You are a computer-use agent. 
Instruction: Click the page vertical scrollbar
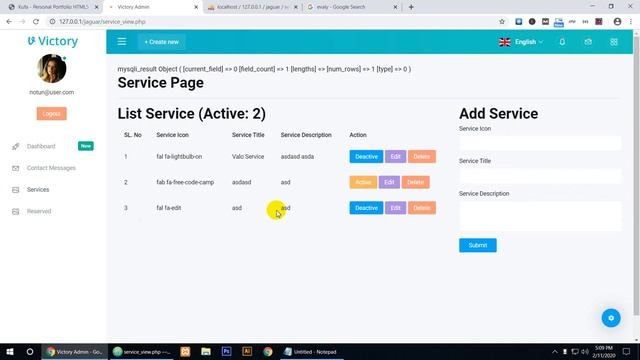[x=636, y=176]
